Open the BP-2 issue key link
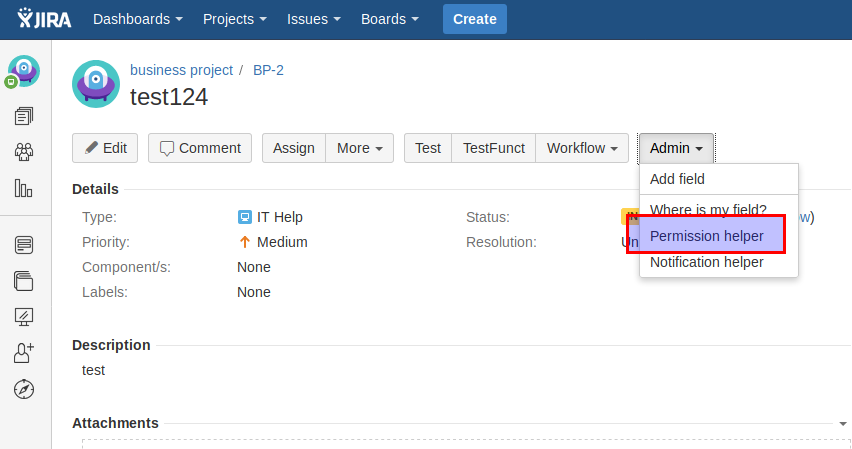 click(x=268, y=70)
